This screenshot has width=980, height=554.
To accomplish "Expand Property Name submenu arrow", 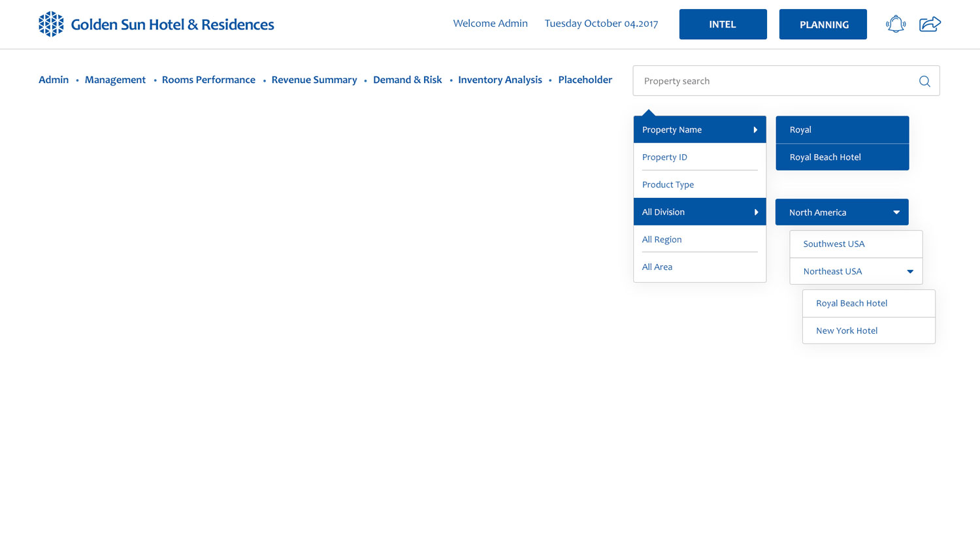I will tap(755, 130).
